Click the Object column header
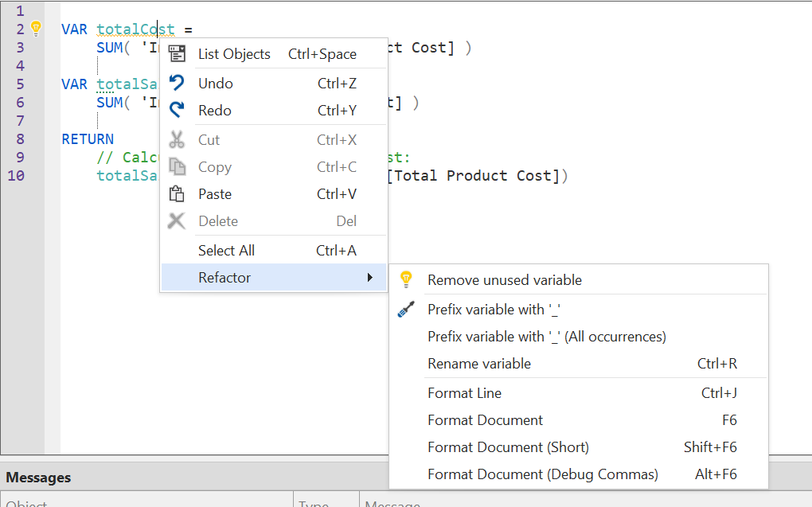This screenshot has width=812, height=507. [28, 502]
